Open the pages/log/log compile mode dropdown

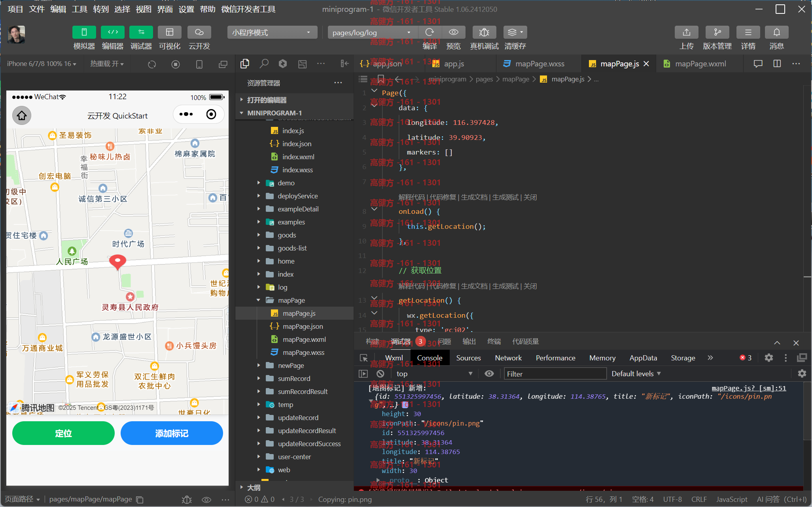tap(372, 32)
